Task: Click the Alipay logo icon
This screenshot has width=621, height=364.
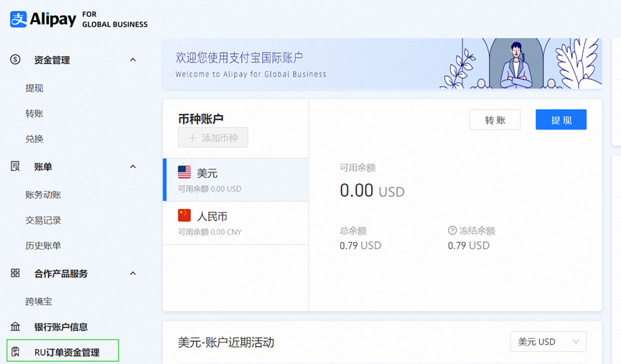Action: (19, 19)
